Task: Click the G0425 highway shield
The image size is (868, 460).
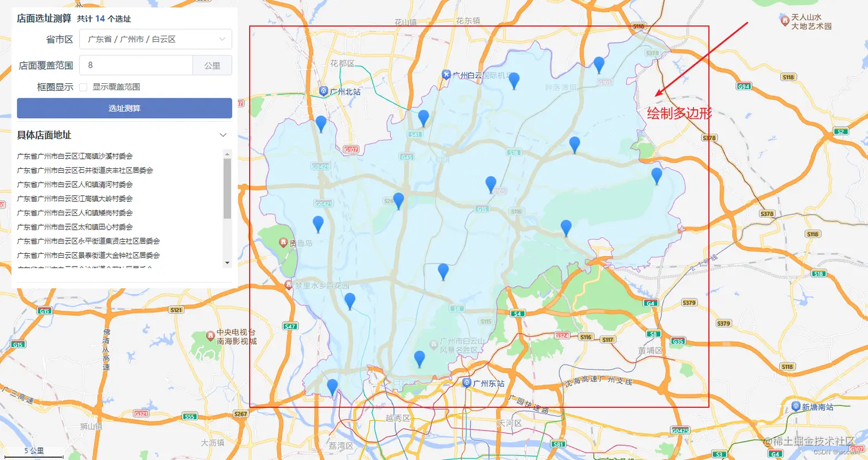Action: point(680,430)
